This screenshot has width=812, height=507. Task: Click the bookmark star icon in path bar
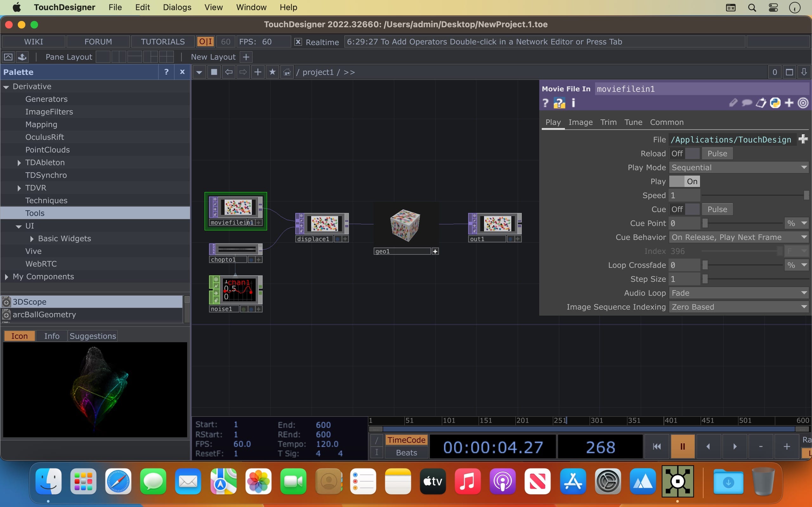pos(272,72)
